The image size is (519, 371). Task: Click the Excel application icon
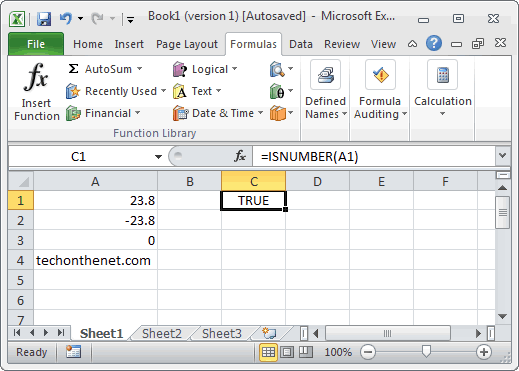pos(17,19)
